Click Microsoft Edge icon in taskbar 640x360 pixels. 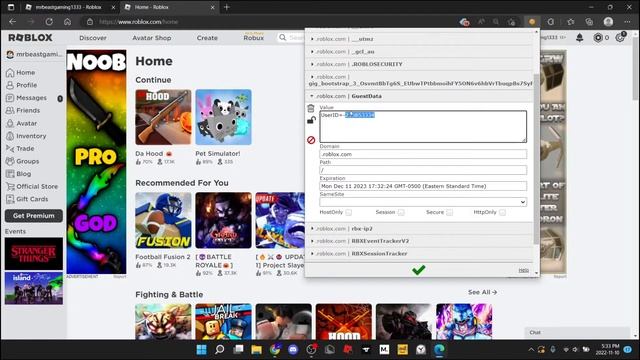pyautogui.click(x=439, y=349)
